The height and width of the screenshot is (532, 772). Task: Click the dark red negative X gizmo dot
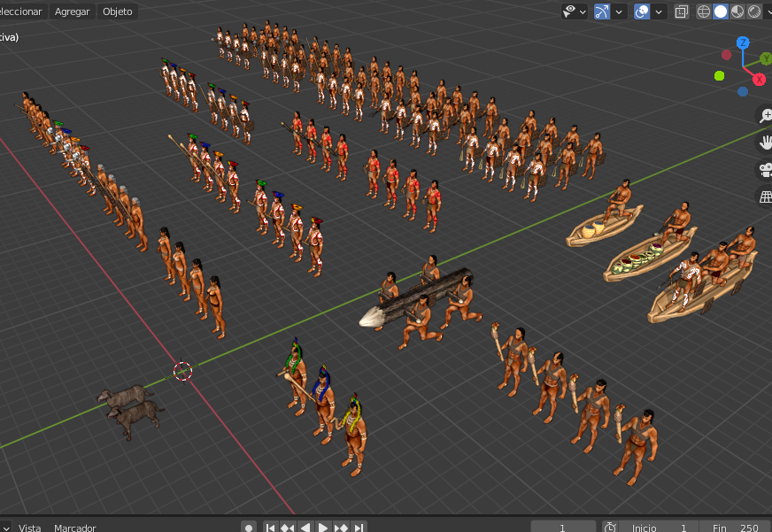[x=726, y=55]
